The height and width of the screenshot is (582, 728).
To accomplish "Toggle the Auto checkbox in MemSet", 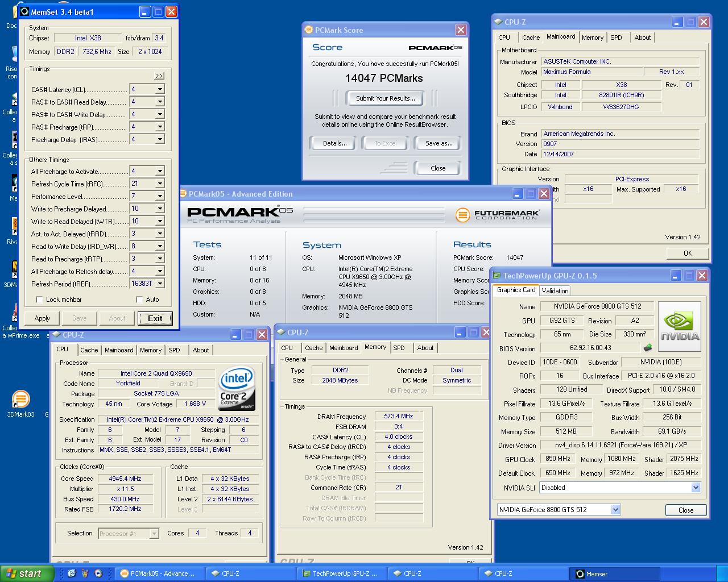I will coord(139,300).
